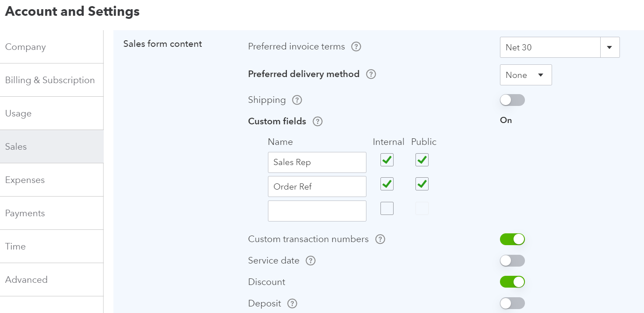Open the Service date help icon

coord(310,260)
